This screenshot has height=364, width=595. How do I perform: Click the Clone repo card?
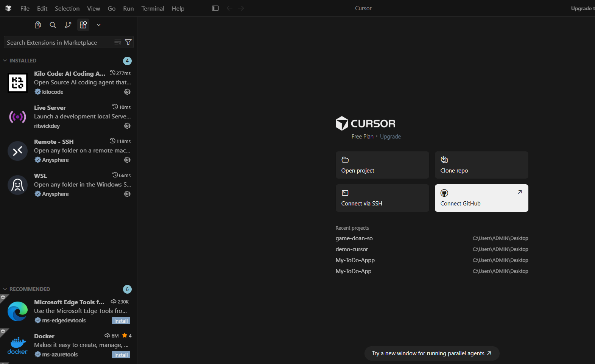pos(481,165)
